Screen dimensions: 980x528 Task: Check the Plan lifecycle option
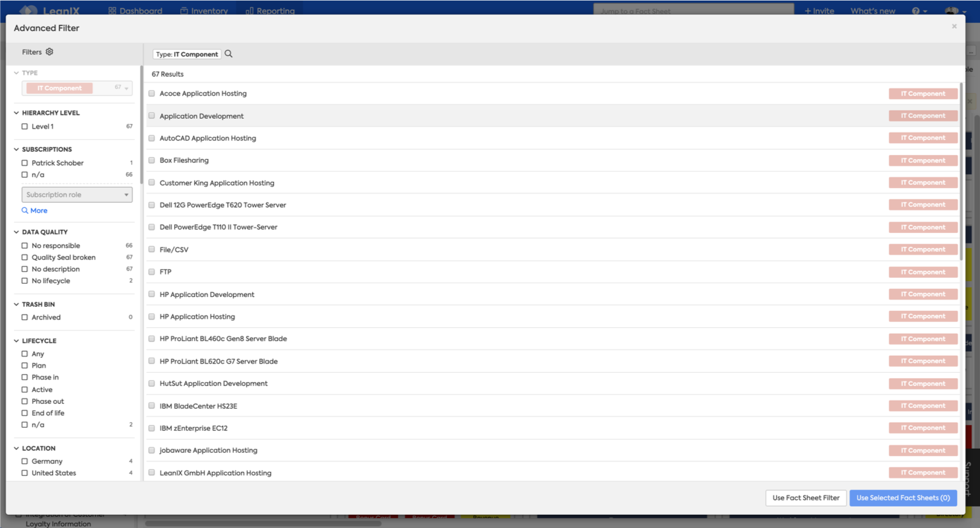[25, 366]
